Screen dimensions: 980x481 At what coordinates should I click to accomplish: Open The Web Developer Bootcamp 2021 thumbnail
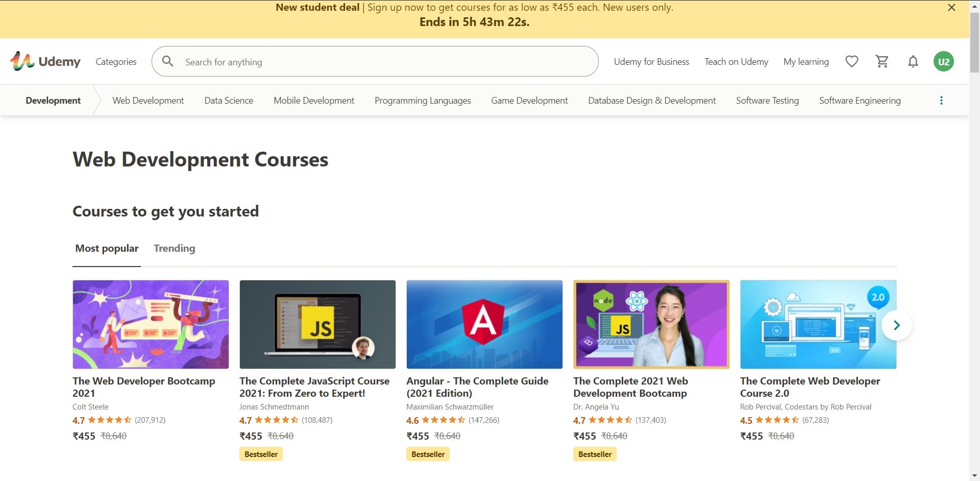point(151,324)
